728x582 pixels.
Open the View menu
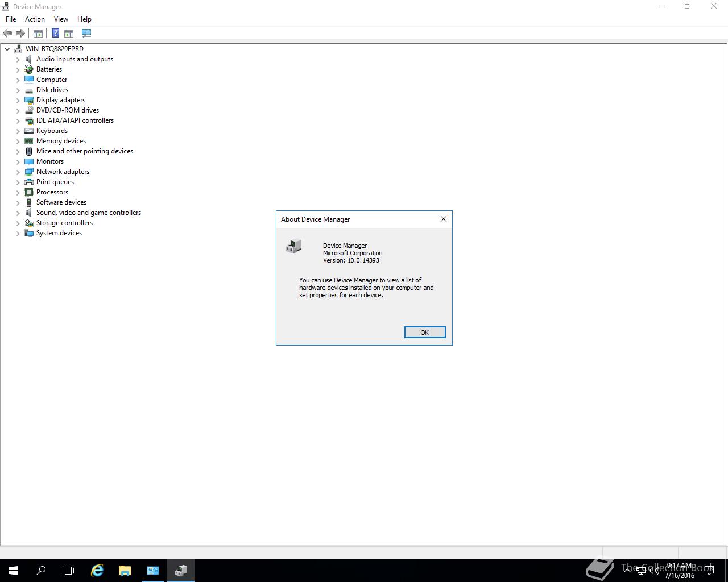tap(61, 19)
